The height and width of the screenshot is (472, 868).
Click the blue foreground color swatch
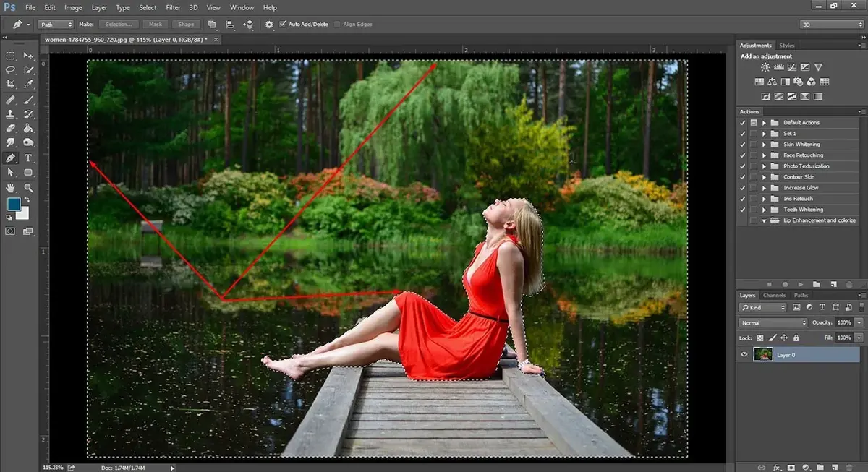click(x=14, y=204)
